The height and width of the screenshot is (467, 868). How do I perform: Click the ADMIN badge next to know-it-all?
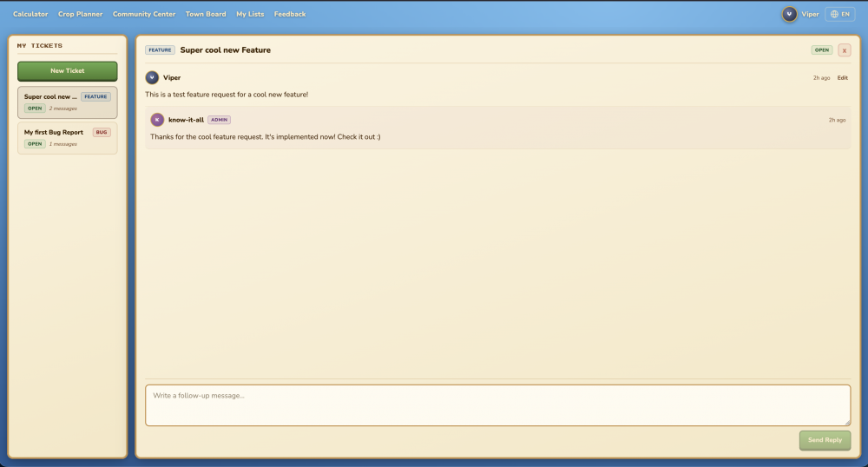219,120
